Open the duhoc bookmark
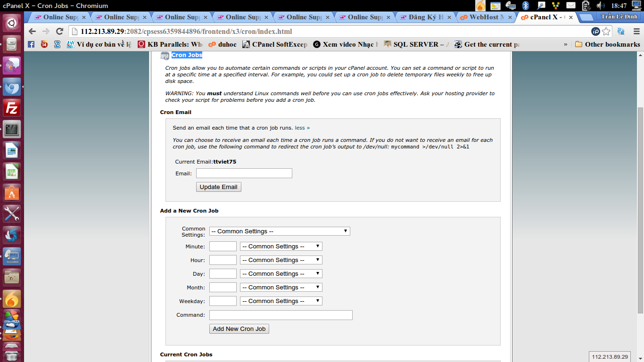Viewport: 644px width, 362px height. click(x=223, y=44)
